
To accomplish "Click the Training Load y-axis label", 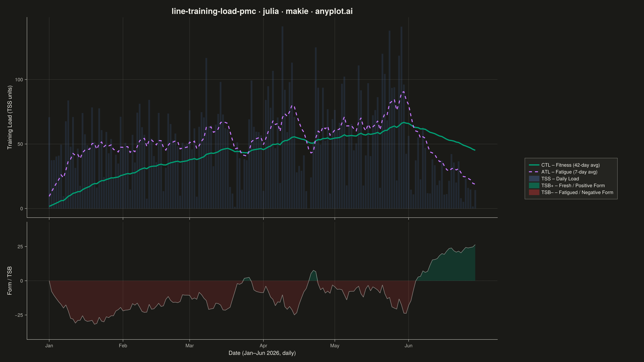I will [10, 117].
